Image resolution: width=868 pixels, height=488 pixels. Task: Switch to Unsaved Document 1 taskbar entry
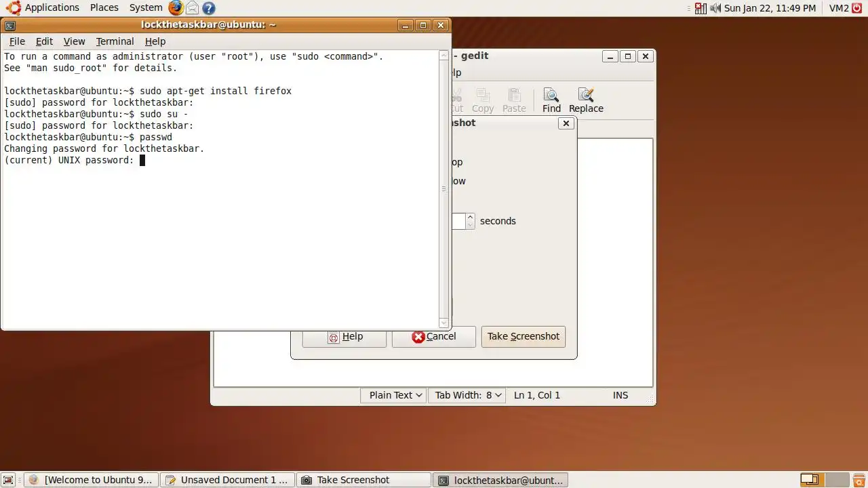tap(228, 480)
